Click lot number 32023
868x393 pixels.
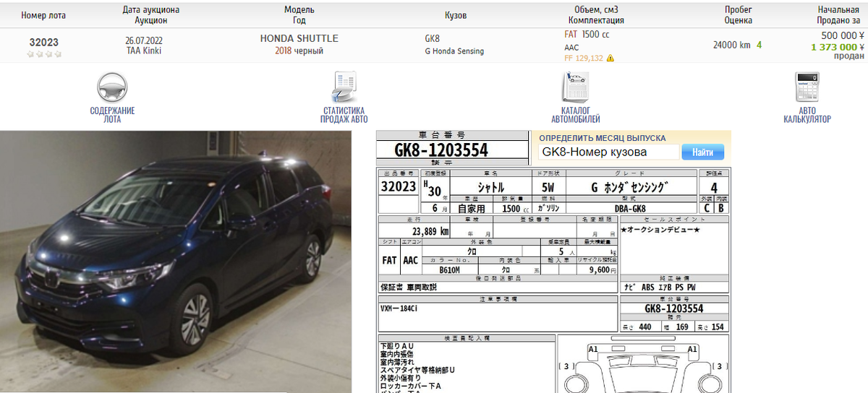click(43, 43)
